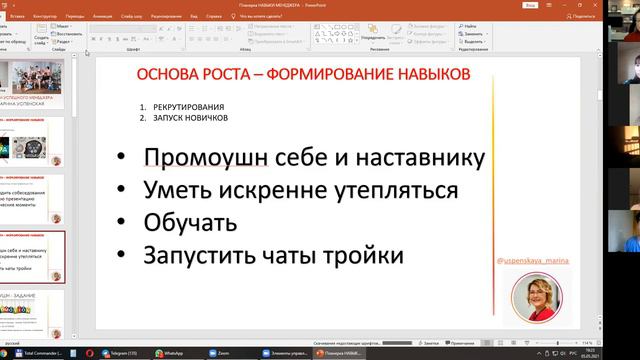The width and height of the screenshot is (640, 360).
Task: Collapse the ribbon with the arrow
Action: pyautogui.click(x=598, y=49)
